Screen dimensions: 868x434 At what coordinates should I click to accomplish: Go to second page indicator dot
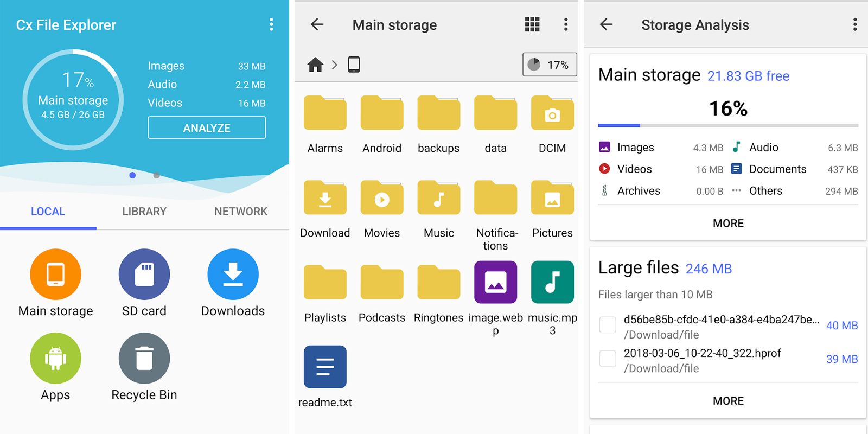click(x=156, y=175)
